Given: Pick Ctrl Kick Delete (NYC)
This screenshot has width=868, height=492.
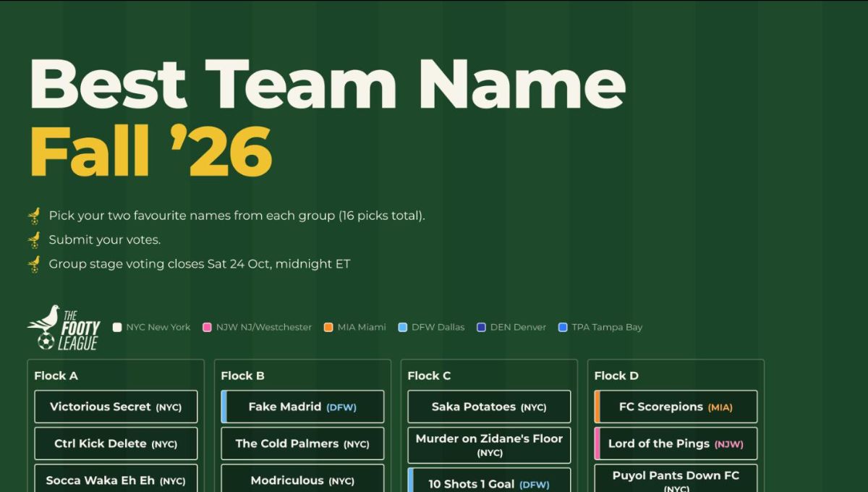Looking at the screenshot, I should click(x=116, y=444).
